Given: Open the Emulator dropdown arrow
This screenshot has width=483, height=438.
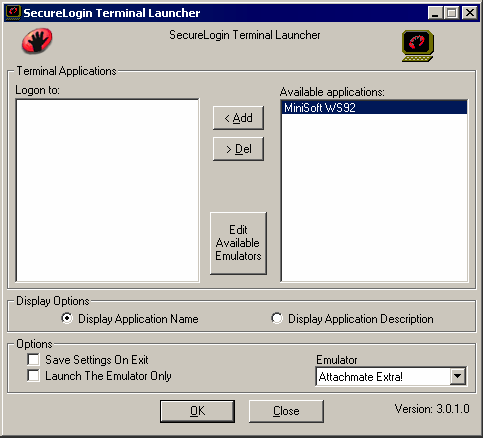Looking at the screenshot, I should [458, 376].
